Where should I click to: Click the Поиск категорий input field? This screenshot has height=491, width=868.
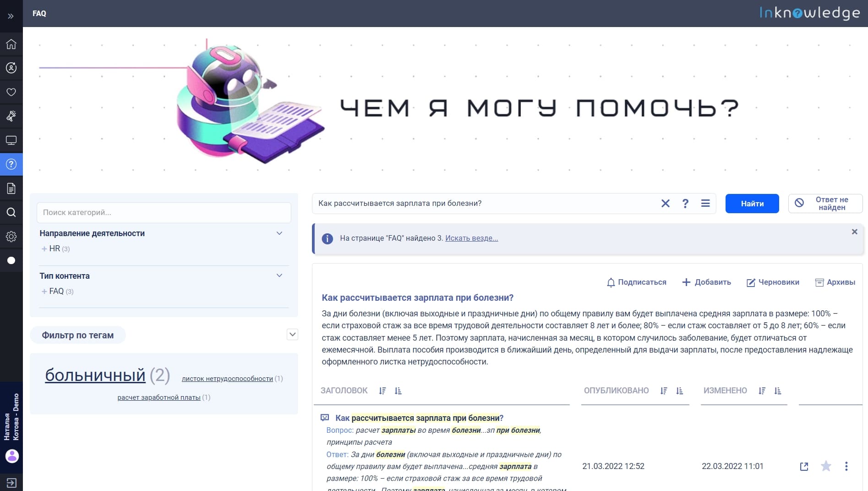click(x=164, y=213)
